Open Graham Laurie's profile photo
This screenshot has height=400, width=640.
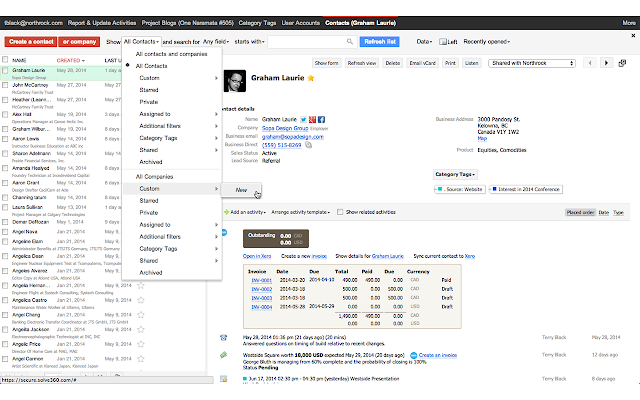235,81
